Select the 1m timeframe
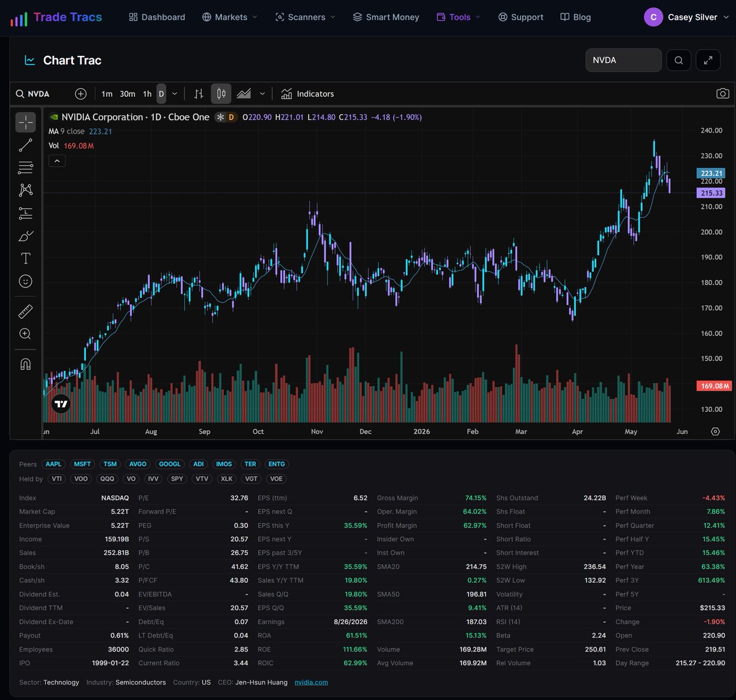 coord(107,94)
